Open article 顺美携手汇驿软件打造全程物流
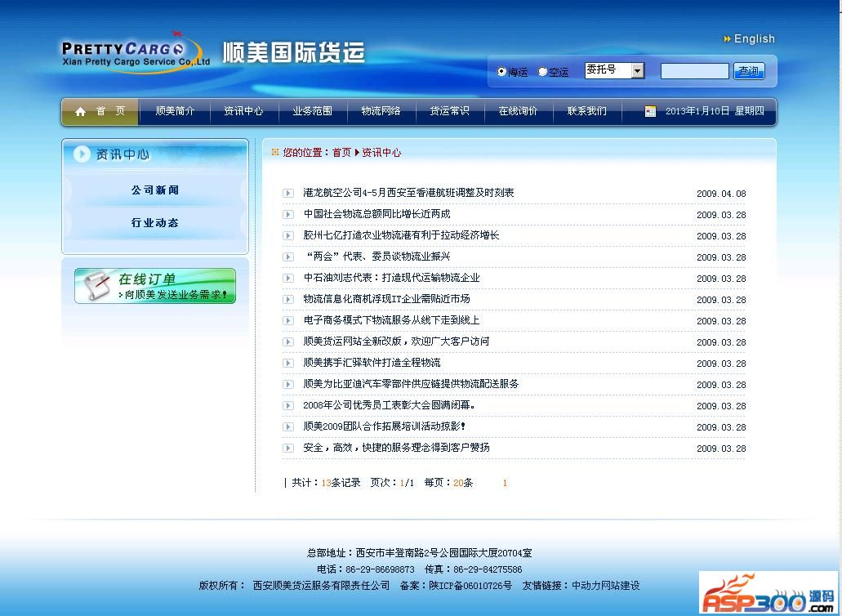The height and width of the screenshot is (616, 842). (372, 363)
